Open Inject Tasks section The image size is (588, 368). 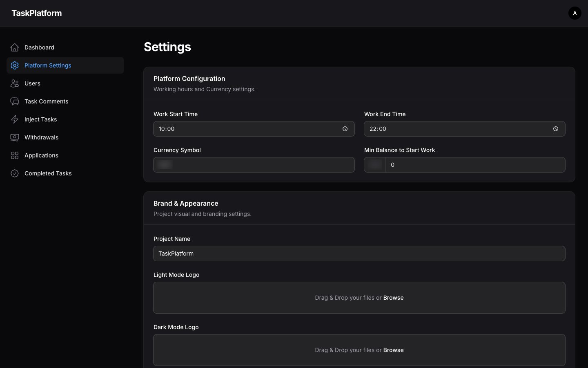click(x=65, y=119)
